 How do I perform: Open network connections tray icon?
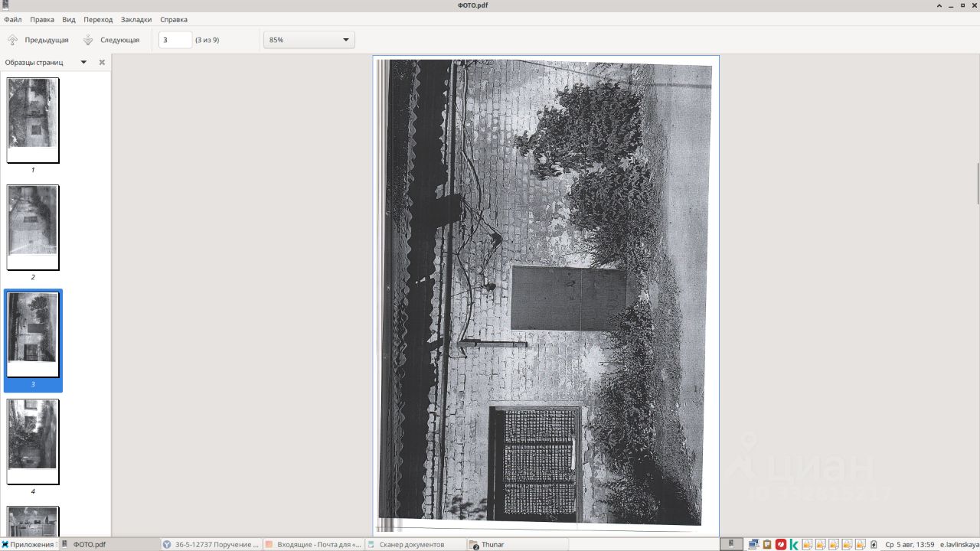[753, 545]
